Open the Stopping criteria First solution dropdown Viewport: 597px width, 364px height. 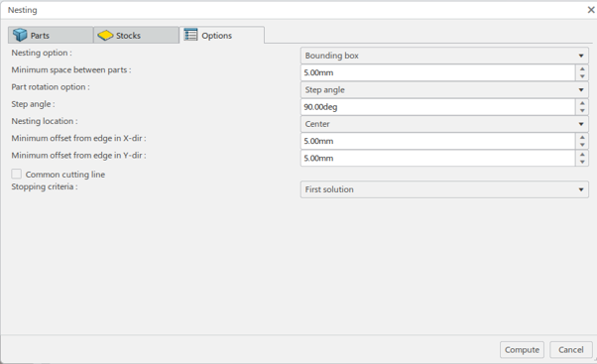444,189
